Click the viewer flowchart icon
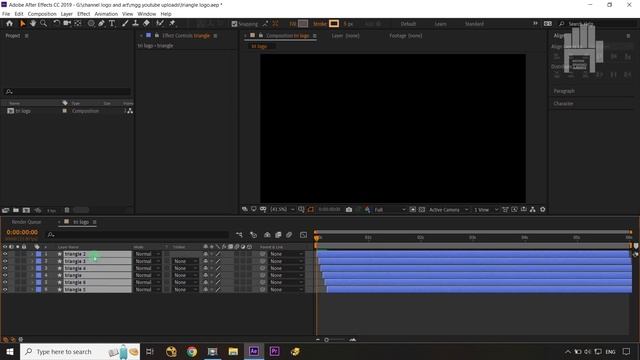Screen dimensions: 640x360 [x=533, y=209]
